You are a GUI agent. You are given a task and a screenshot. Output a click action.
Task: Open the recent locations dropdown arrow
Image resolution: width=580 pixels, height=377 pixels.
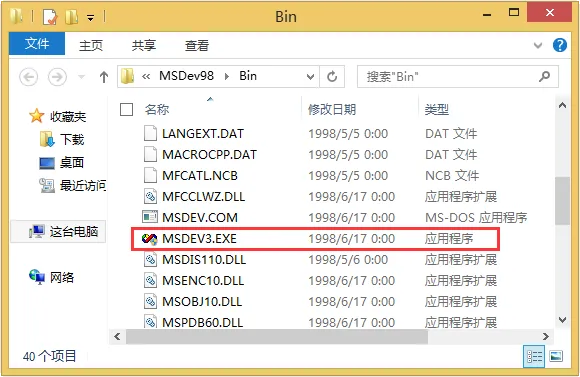coord(81,77)
